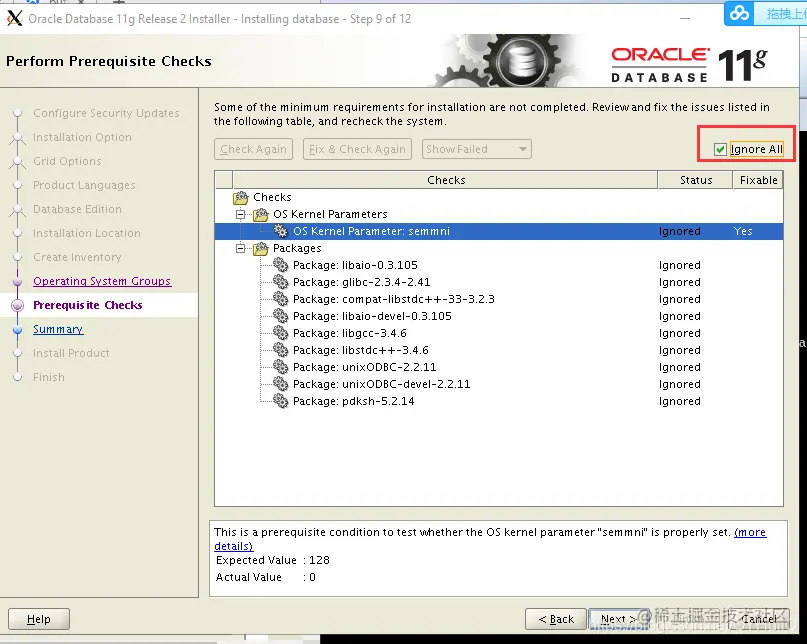Click the gear icon for libstdc++-3.4.6

(x=280, y=350)
